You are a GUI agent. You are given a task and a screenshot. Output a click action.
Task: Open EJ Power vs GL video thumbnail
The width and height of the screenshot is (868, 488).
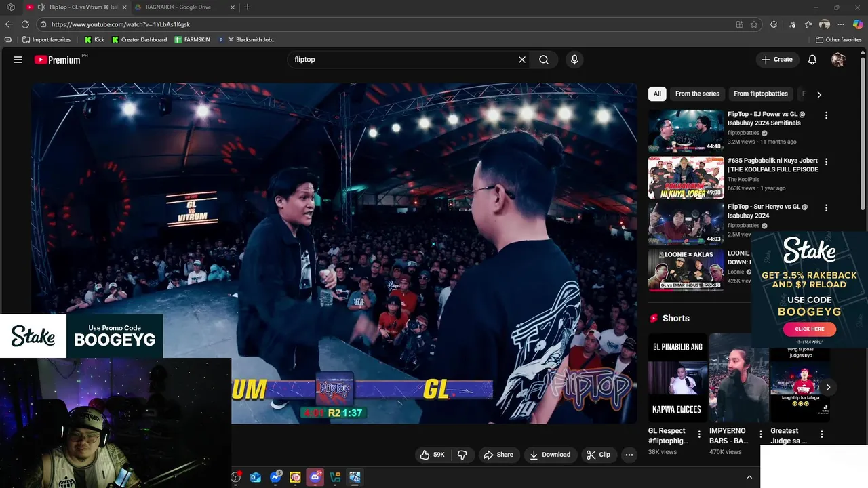(x=686, y=131)
